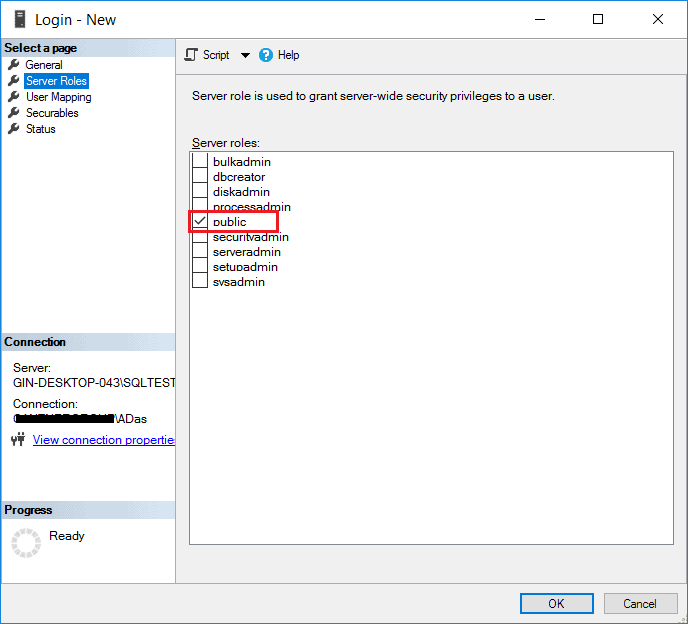Click the Script toolbar icon
The height and width of the screenshot is (624, 688).
[x=191, y=55]
